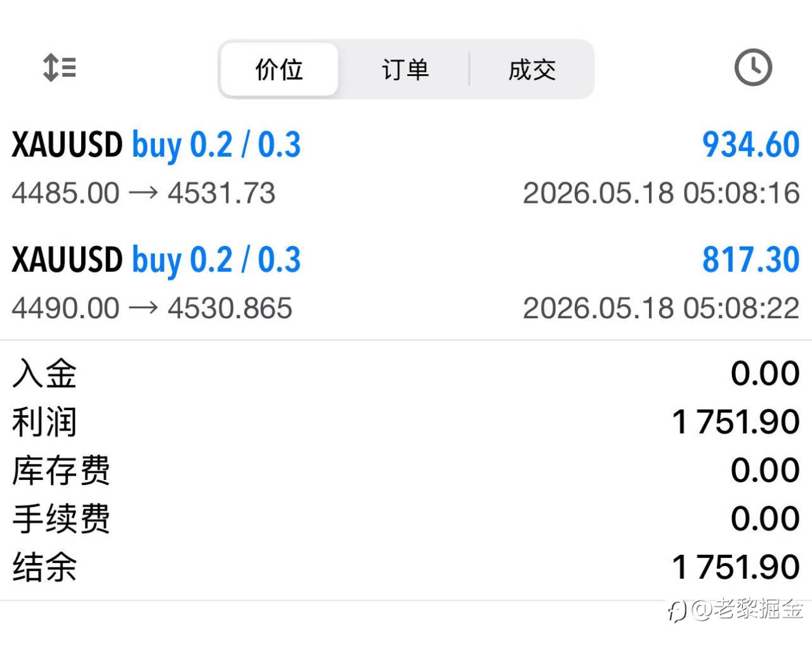Switch to the 成交 tab
Screen dimensions: 812x646
[x=532, y=69]
